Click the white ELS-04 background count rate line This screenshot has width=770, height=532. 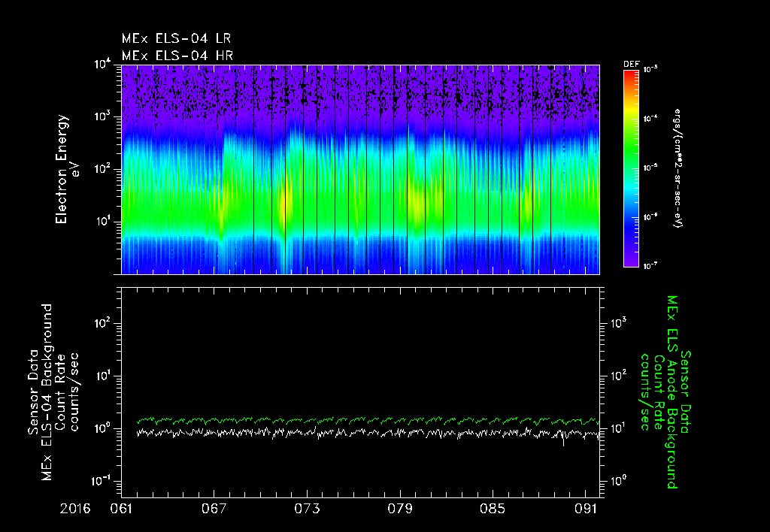pos(368,434)
